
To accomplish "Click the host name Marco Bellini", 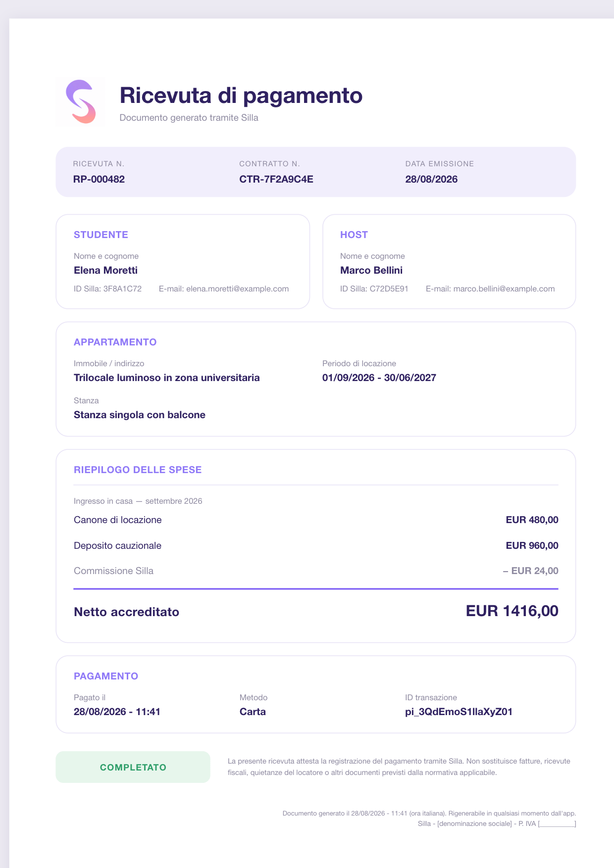I will tap(371, 270).
